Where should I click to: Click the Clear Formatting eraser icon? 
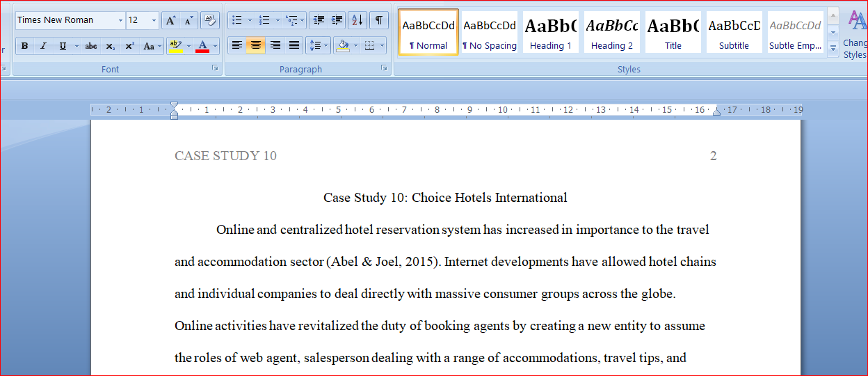pyautogui.click(x=209, y=20)
